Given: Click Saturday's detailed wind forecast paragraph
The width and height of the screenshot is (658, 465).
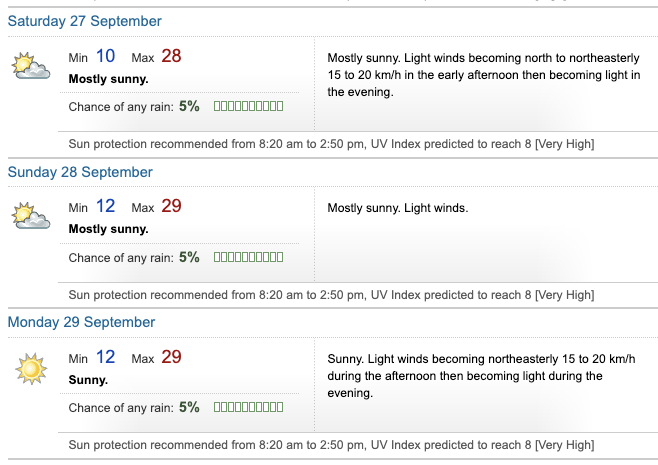Looking at the screenshot, I should pyautogui.click(x=484, y=75).
